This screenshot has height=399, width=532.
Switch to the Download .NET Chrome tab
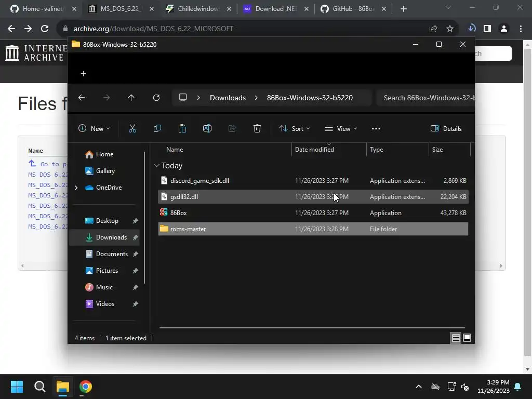pyautogui.click(x=275, y=9)
